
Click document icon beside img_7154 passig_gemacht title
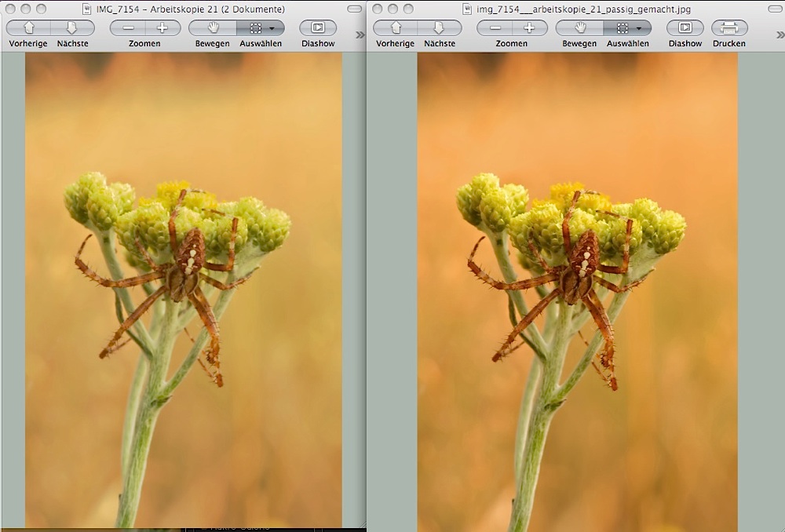[467, 9]
